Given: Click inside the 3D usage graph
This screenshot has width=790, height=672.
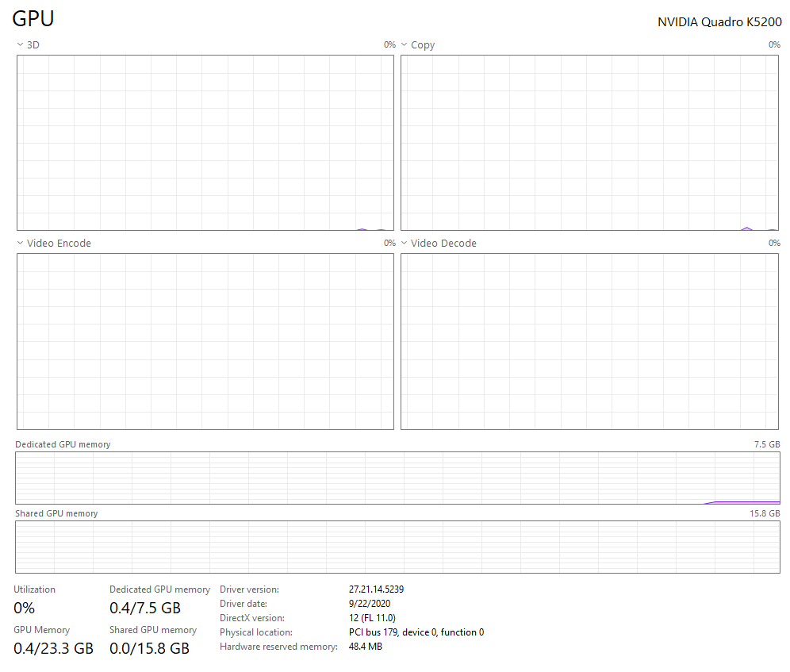Looking at the screenshot, I should pyautogui.click(x=205, y=143).
